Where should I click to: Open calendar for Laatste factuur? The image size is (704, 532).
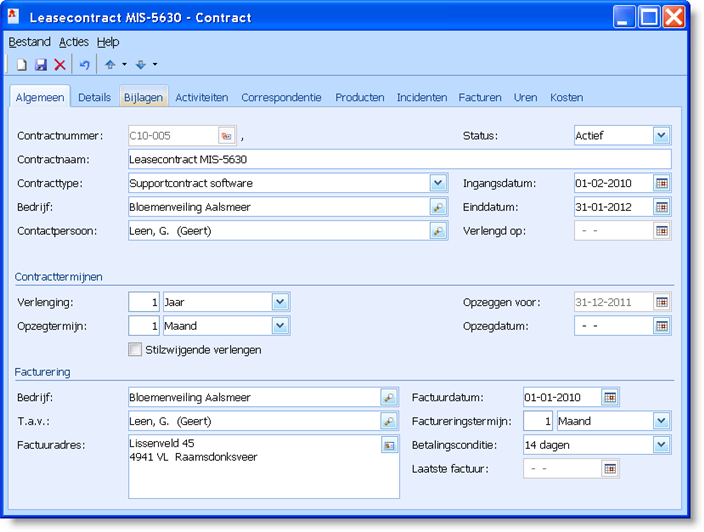tap(610, 469)
